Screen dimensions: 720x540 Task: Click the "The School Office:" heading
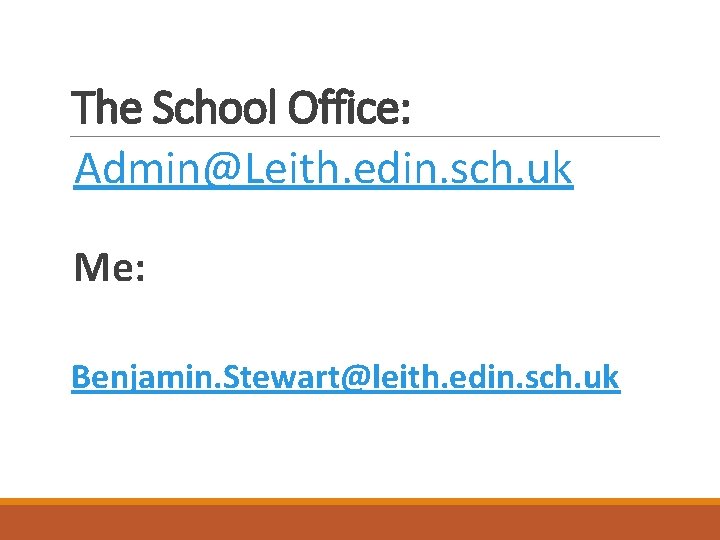click(242, 108)
